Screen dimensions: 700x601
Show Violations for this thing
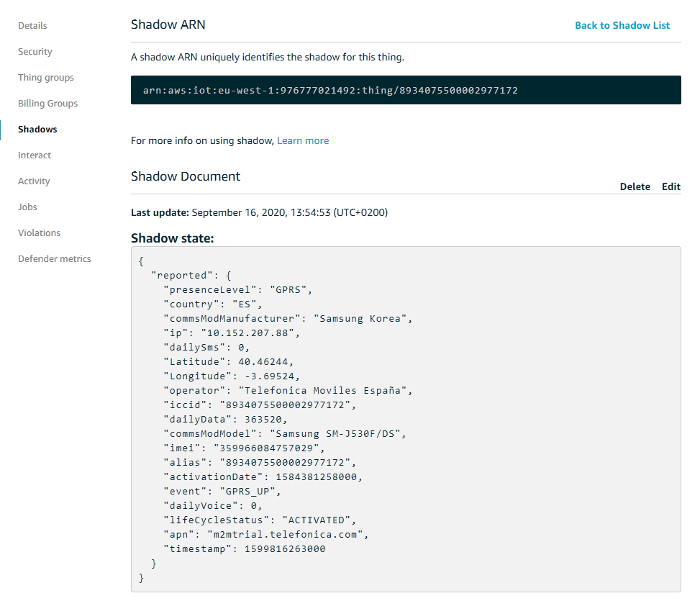pos(39,233)
